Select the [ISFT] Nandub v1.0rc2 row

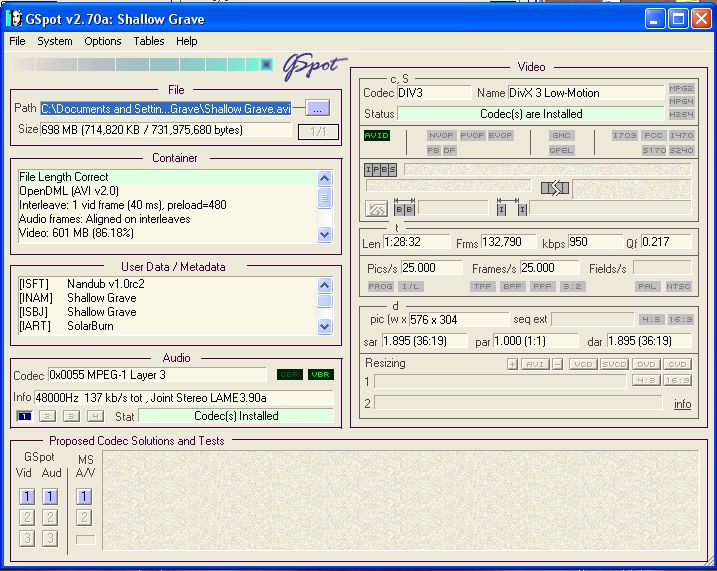tap(167, 284)
